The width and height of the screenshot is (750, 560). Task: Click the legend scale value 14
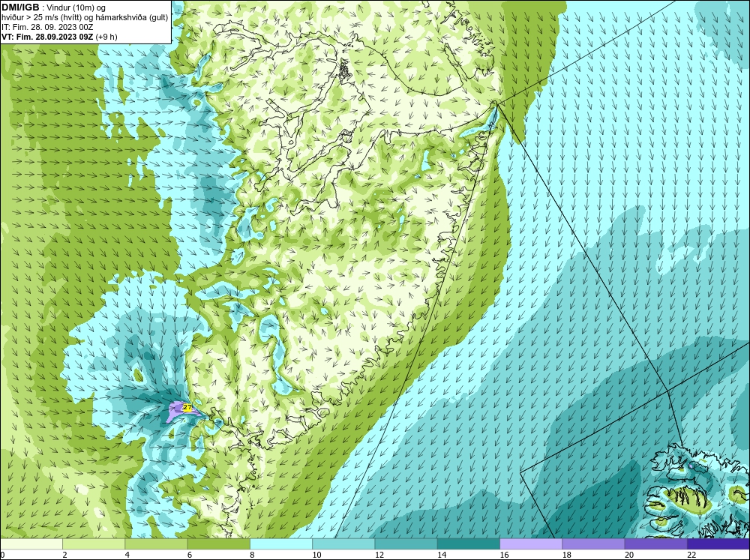click(442, 555)
